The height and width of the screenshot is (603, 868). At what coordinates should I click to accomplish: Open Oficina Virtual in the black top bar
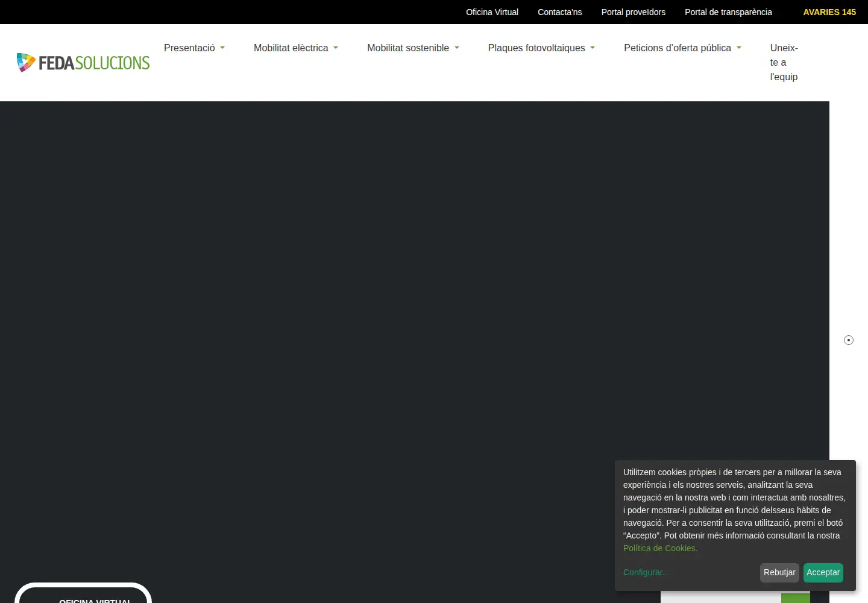[x=492, y=12]
